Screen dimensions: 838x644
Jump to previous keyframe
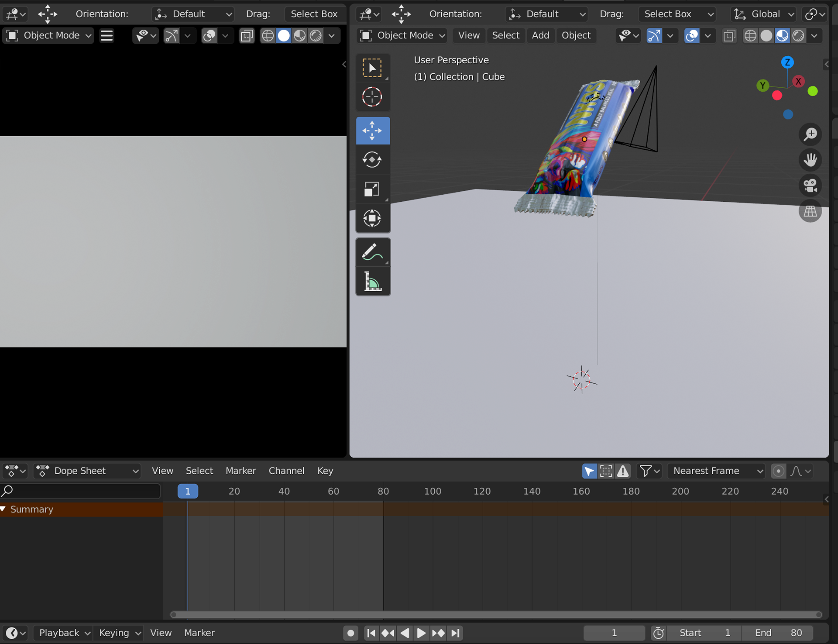(388, 633)
